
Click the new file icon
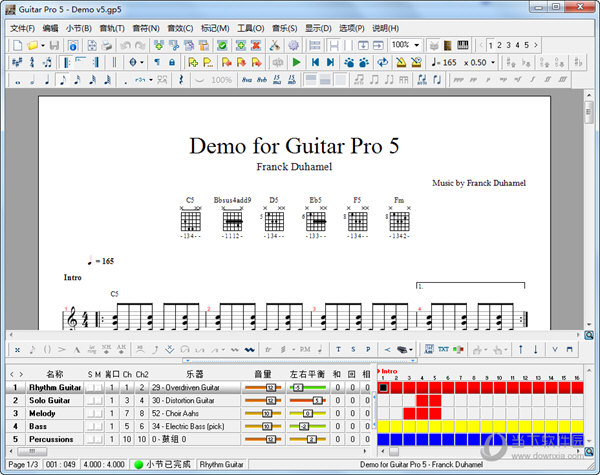point(16,45)
